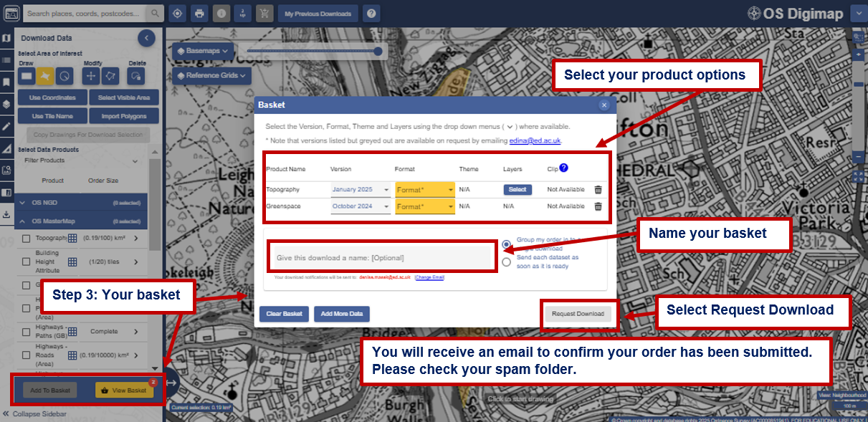Delete Greenspace from the basket
The image size is (868, 422).
coord(598,206)
